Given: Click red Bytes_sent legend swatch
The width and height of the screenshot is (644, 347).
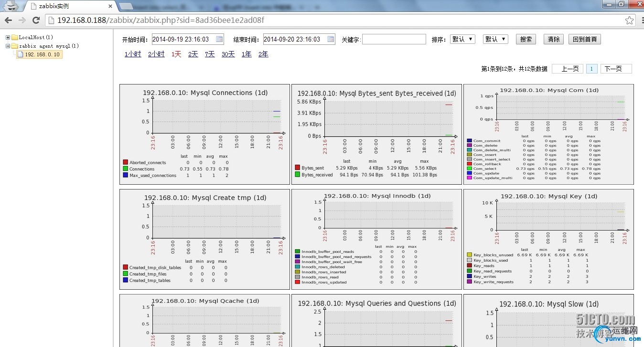Looking at the screenshot, I should pos(298,168).
